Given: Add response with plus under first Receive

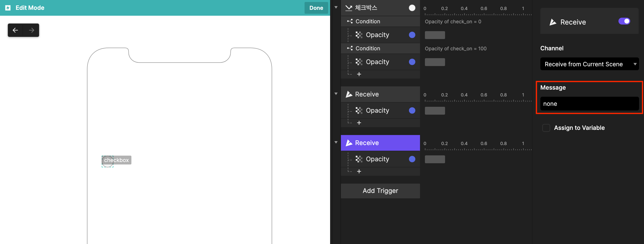Looking at the screenshot, I should 359,123.
